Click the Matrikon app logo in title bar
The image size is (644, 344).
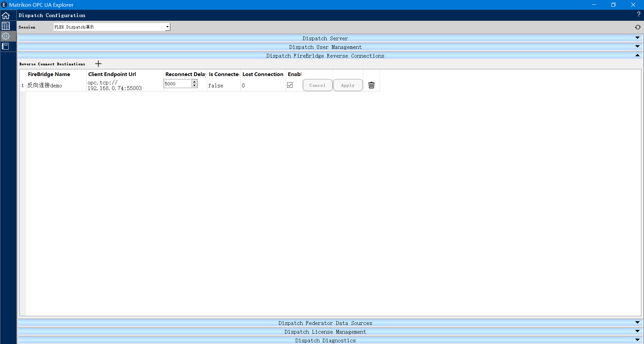pos(4,5)
